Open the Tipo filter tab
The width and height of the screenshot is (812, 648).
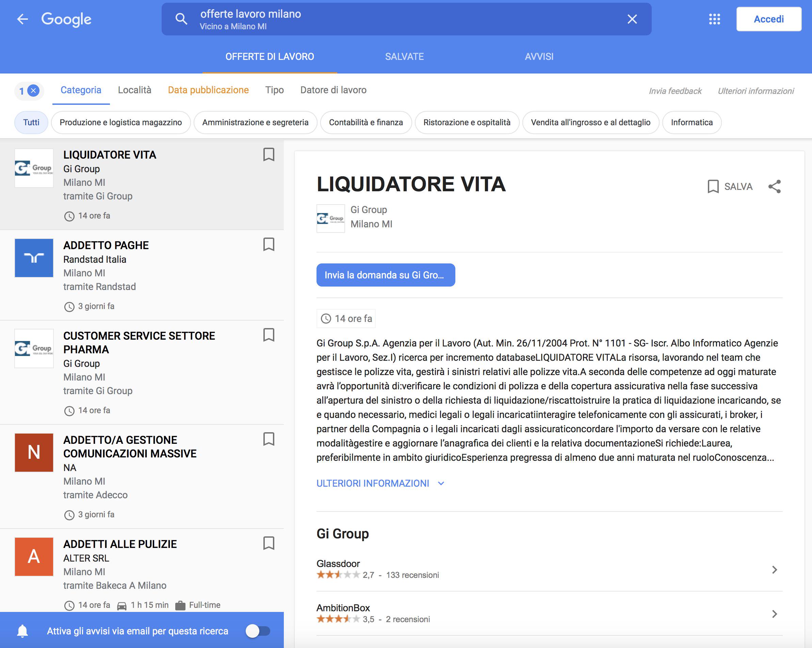(274, 90)
